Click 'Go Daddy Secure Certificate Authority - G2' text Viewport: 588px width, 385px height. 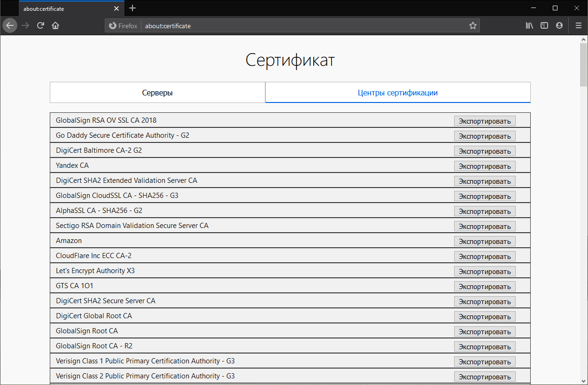(x=123, y=135)
